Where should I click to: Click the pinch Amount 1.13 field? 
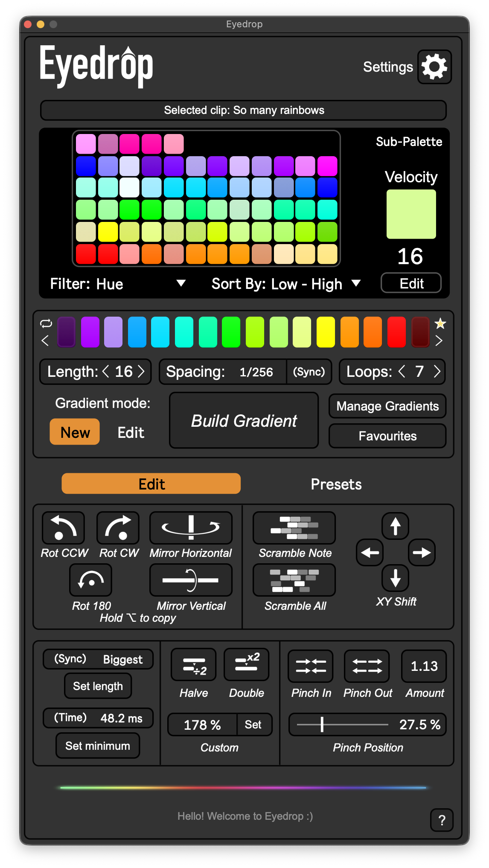424,666
